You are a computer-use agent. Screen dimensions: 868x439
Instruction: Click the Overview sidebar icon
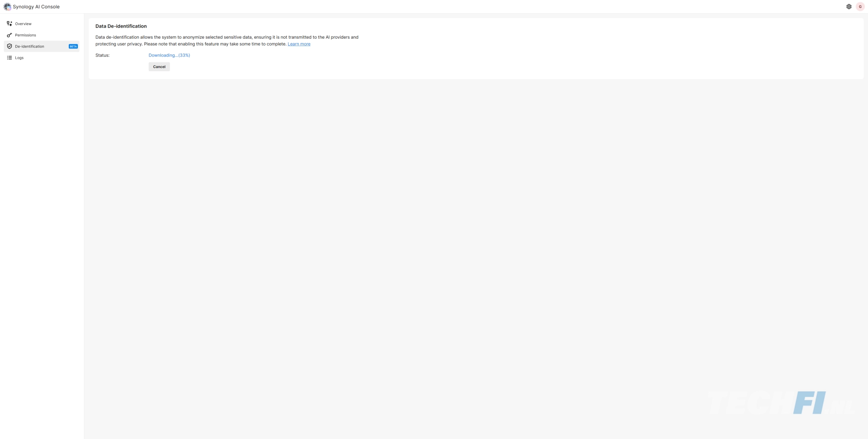(x=10, y=24)
